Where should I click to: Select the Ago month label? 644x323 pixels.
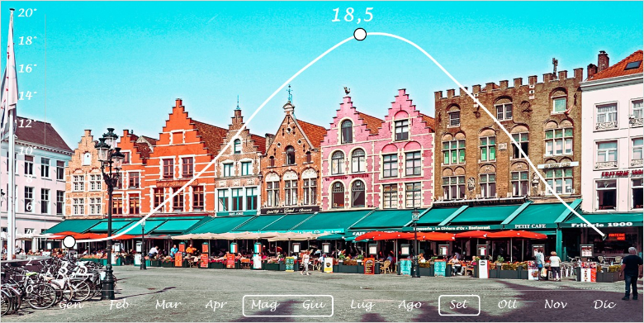point(410,306)
